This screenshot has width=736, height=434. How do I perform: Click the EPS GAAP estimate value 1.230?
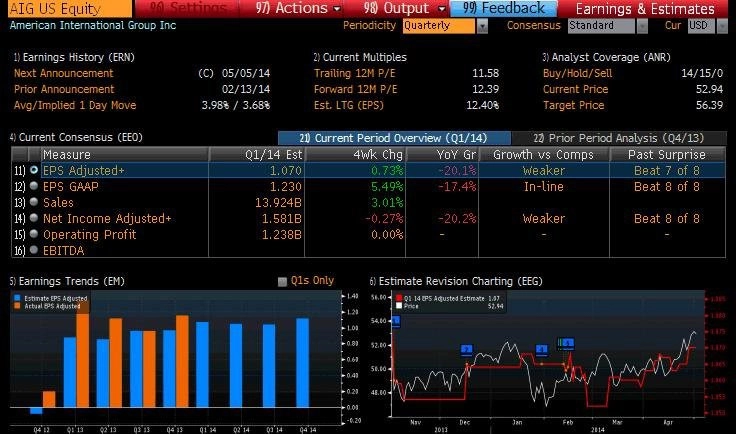click(285, 187)
